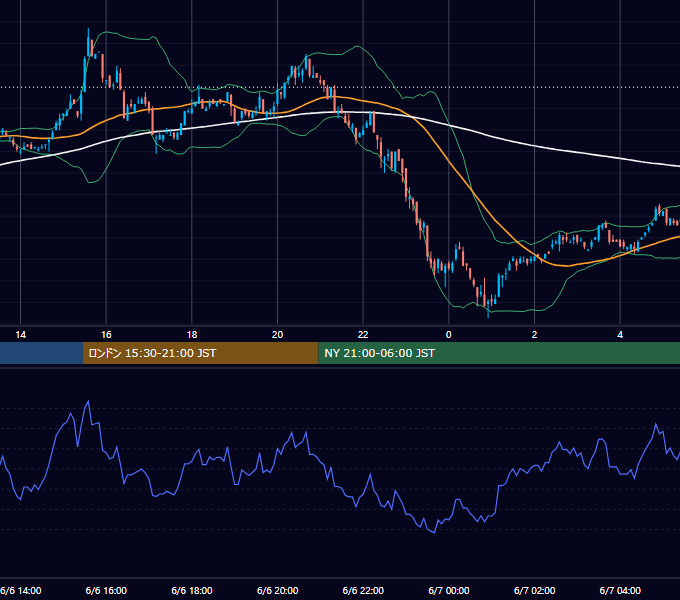Click the 0 hour axis label
This screenshot has width=680, height=600.
(x=449, y=335)
